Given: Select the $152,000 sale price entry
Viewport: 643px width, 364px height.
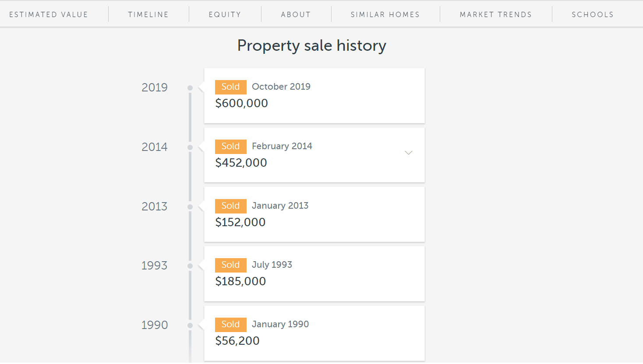Looking at the screenshot, I should coord(240,222).
